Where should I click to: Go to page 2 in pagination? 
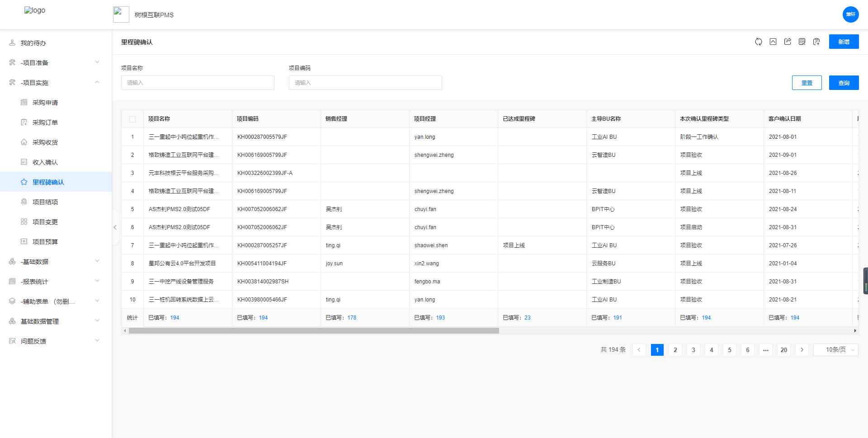click(x=675, y=350)
